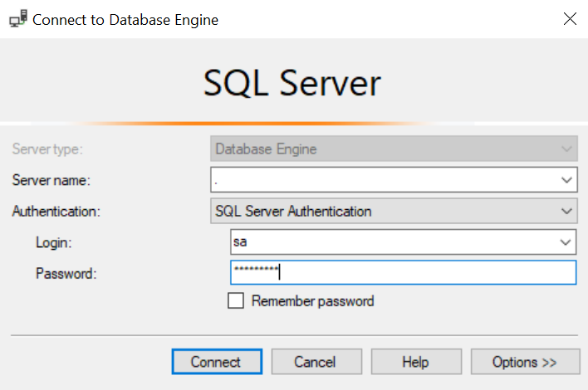
Task: Expand the Server name dropdown arrow
Action: click(567, 179)
